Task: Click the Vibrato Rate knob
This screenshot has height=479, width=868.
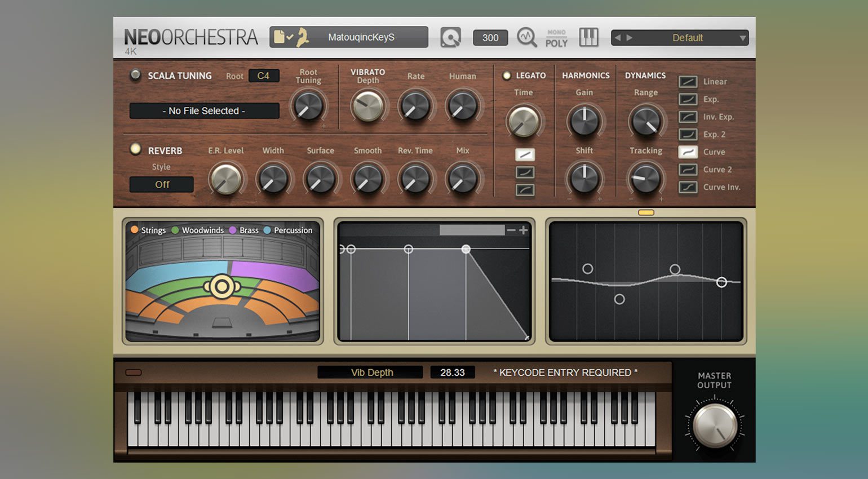Action: point(415,106)
